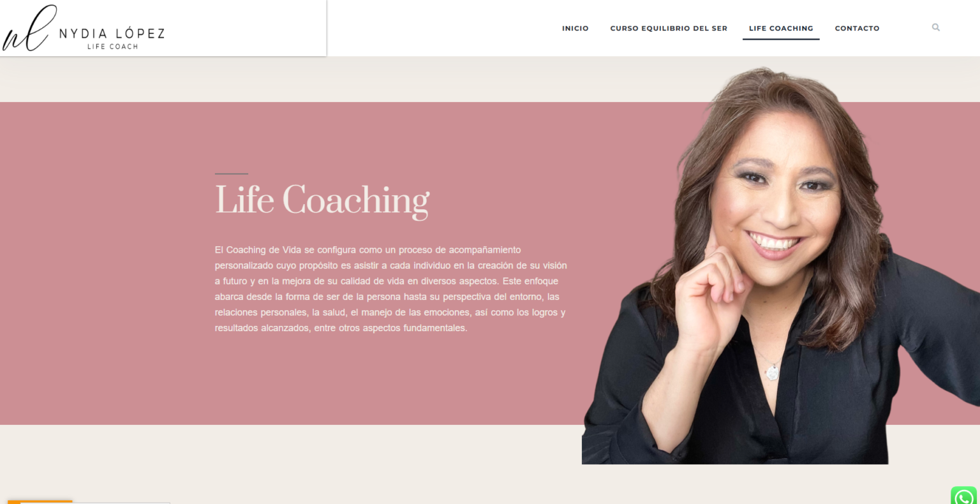Navigate to the CONTACTO page
Viewport: 980px width, 504px height.
pos(857,28)
